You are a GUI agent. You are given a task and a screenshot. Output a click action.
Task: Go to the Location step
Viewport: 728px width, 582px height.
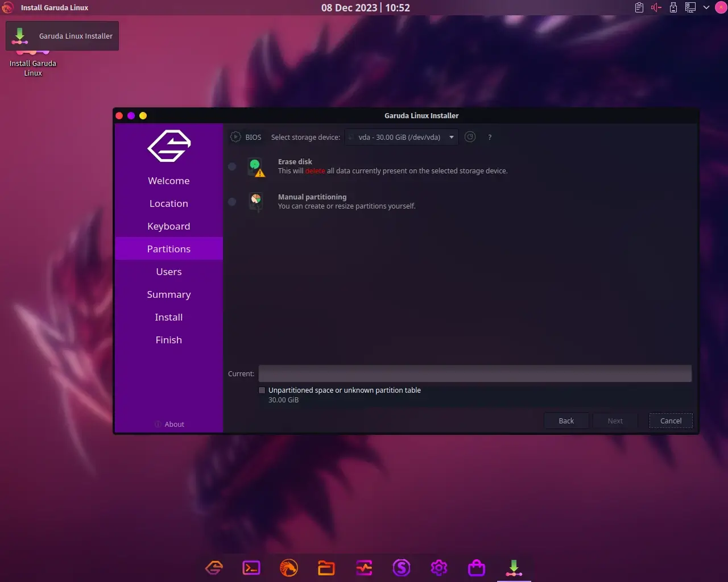pos(169,203)
